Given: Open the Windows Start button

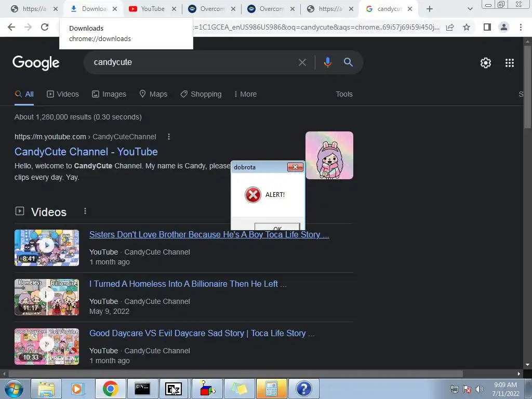Looking at the screenshot, I should [14, 389].
